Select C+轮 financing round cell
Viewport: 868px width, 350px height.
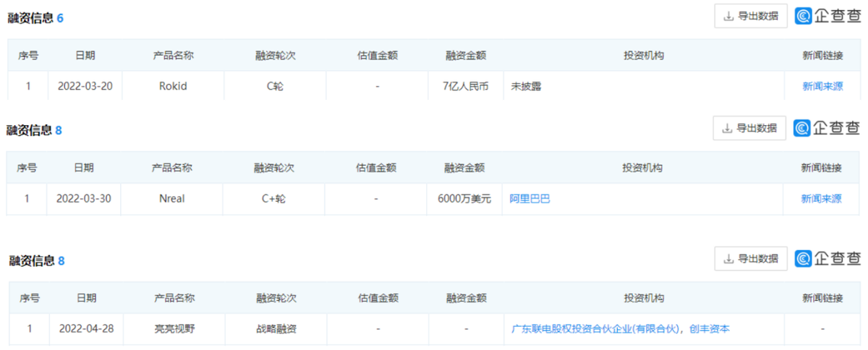(x=273, y=198)
